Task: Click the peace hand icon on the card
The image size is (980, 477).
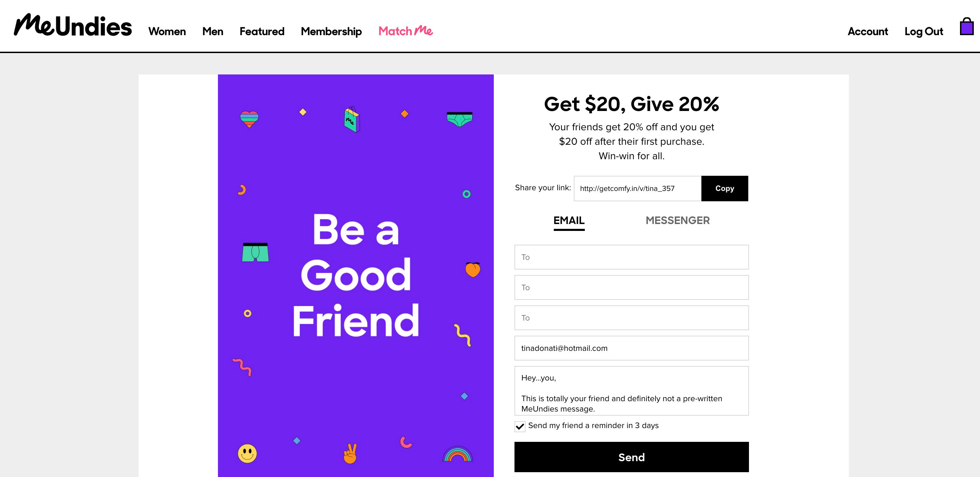Action: click(x=351, y=455)
